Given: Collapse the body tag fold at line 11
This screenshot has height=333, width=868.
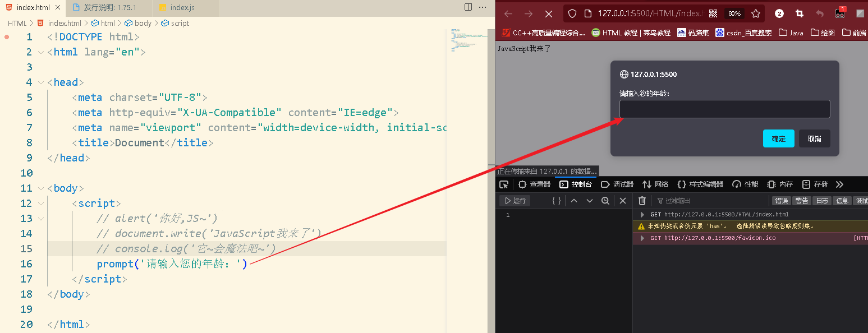Looking at the screenshot, I should [41, 188].
